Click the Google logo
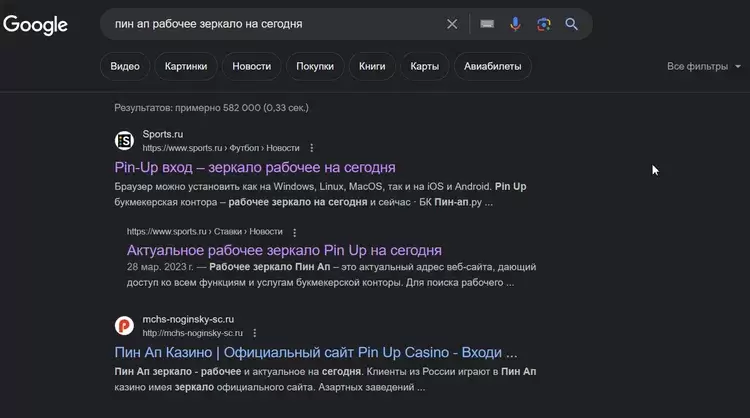 tap(35, 25)
